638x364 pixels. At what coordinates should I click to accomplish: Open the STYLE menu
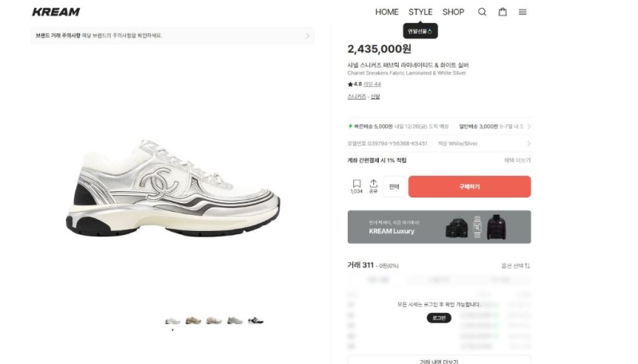(x=420, y=12)
